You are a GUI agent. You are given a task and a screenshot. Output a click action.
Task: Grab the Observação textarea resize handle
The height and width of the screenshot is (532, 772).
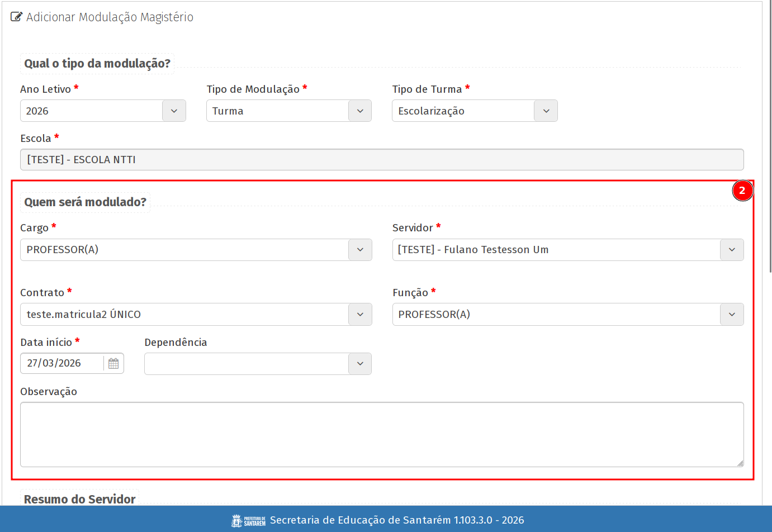pyautogui.click(x=740, y=463)
